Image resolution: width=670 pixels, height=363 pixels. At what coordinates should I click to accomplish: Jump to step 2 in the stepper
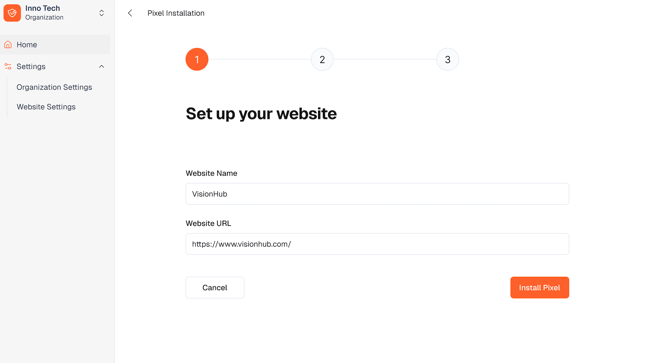pyautogui.click(x=322, y=59)
